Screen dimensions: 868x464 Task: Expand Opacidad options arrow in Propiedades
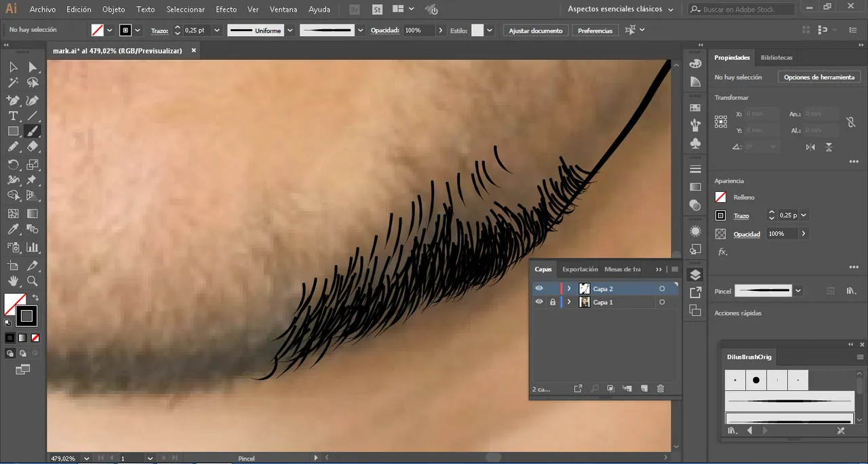coord(804,233)
